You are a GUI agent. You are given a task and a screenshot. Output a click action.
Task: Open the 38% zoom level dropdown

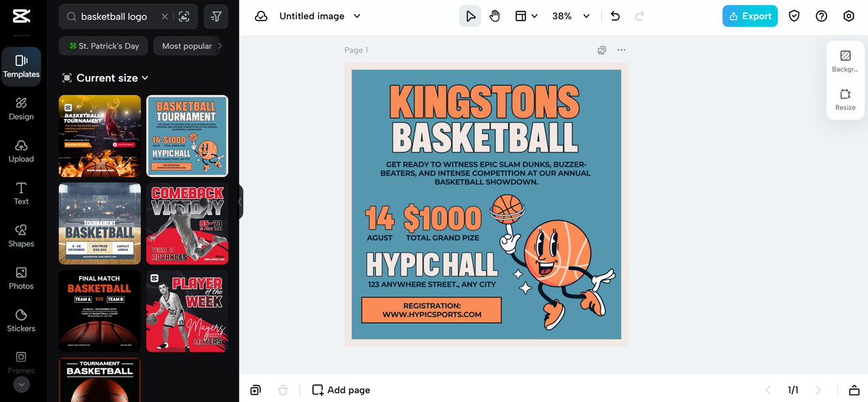click(x=571, y=16)
